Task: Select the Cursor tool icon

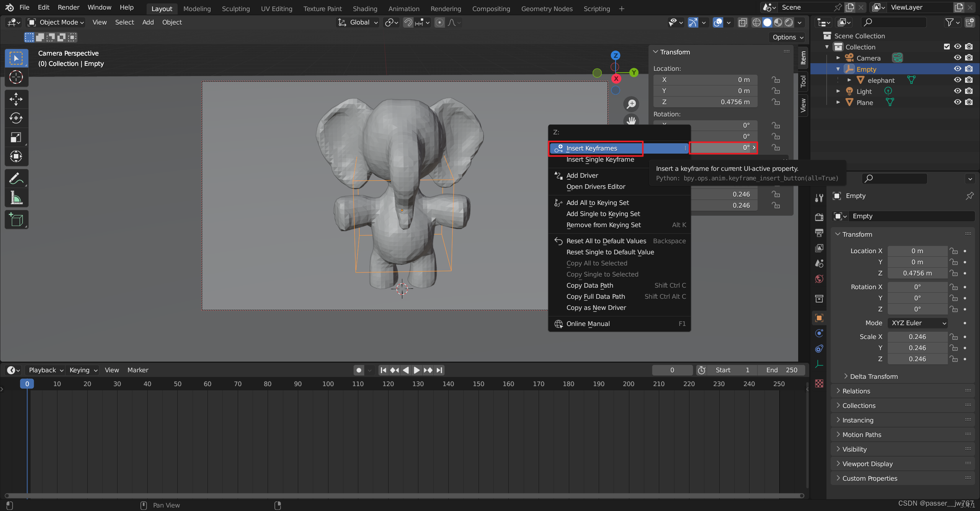Action: (16, 77)
